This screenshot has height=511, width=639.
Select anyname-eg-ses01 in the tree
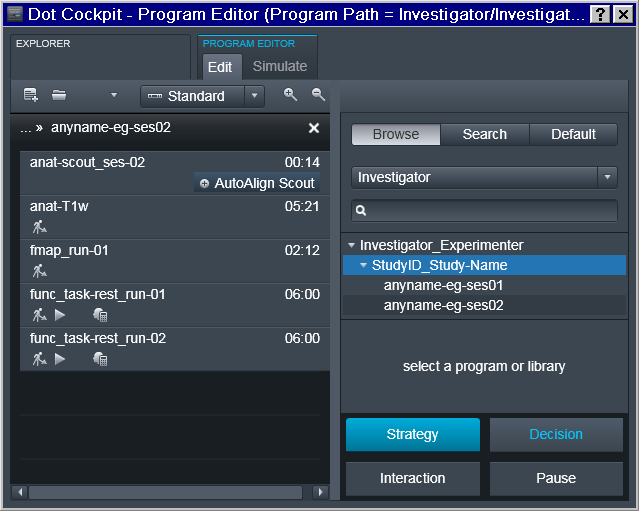(443, 285)
